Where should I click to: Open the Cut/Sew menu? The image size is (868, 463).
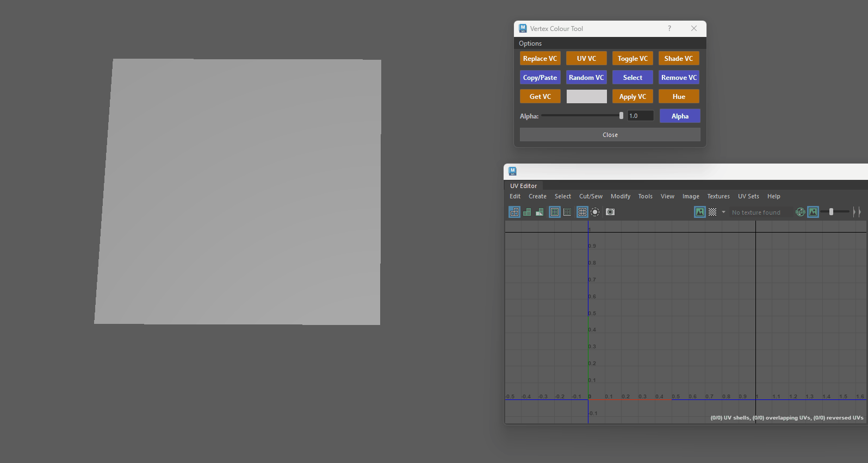[591, 196]
